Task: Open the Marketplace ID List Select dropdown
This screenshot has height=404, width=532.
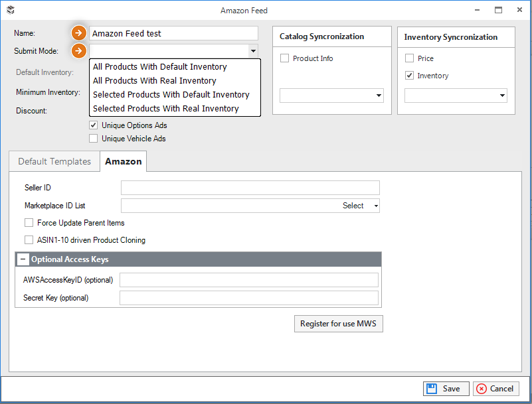Action: pos(376,206)
